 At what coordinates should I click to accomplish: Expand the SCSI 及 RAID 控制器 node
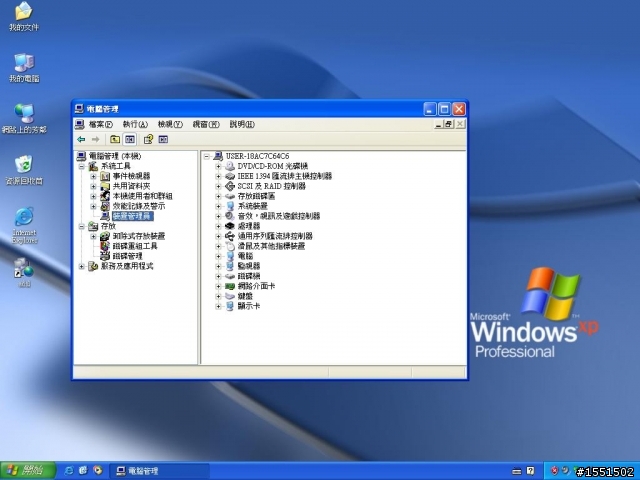[218, 186]
